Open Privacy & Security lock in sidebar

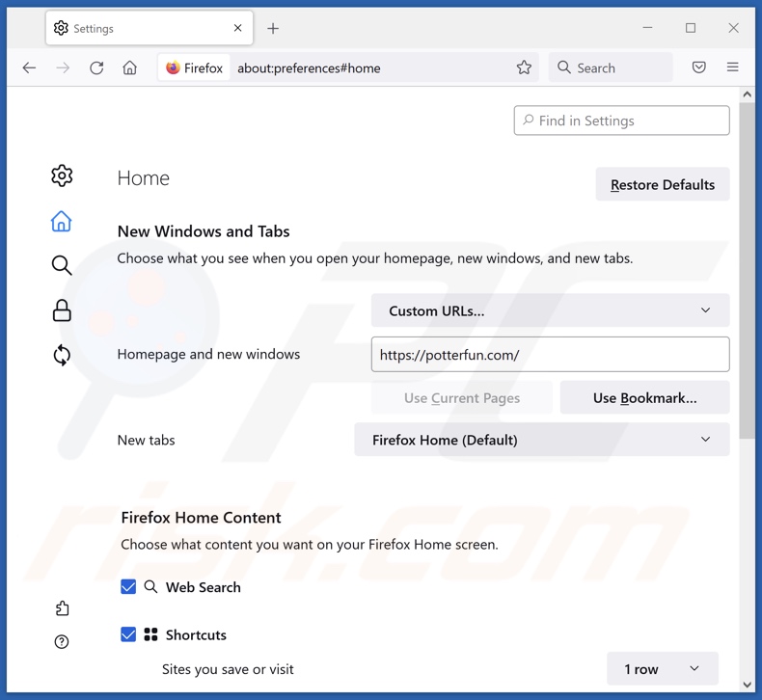click(62, 310)
